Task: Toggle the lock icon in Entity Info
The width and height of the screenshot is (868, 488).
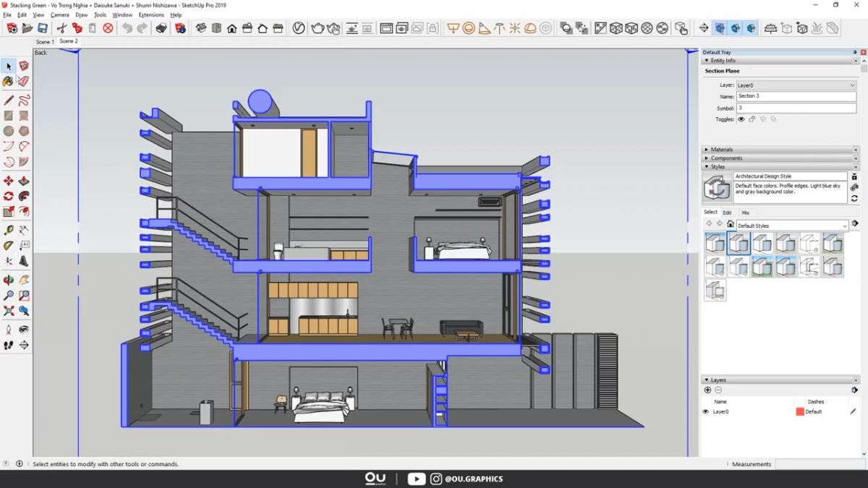Action: [751, 119]
